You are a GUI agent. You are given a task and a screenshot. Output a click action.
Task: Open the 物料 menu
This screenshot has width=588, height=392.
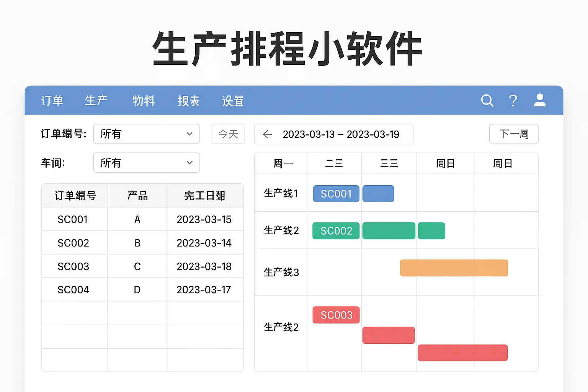click(144, 101)
